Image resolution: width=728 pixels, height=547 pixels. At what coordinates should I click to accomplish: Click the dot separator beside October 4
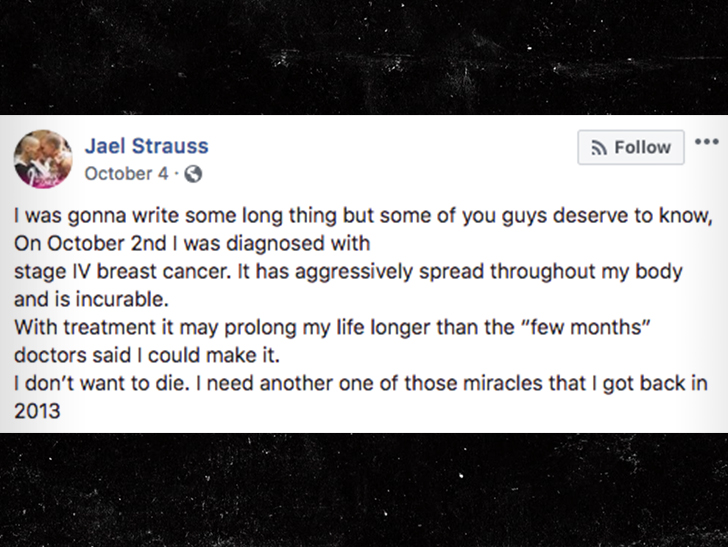coord(176,174)
